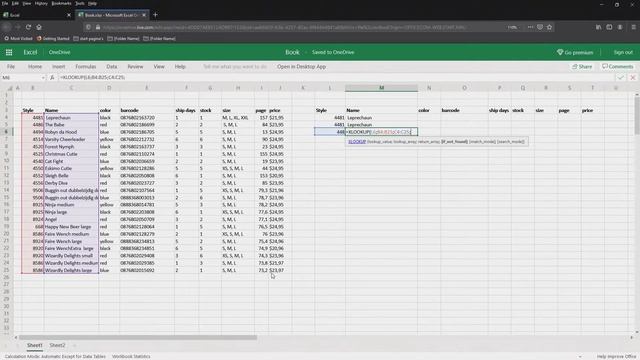Image resolution: width=640 pixels, height=360 pixels.
Task: Open the Getting Started bookmark
Action: 53,38
